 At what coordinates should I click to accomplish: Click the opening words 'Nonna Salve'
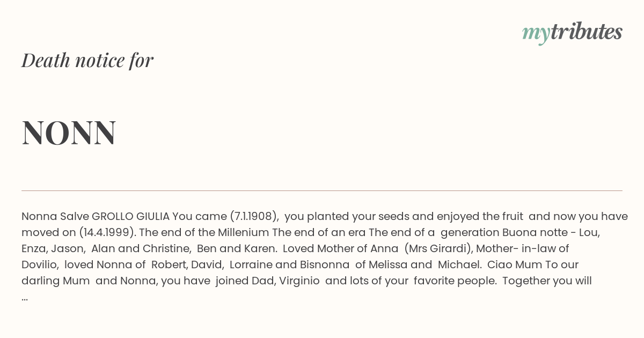(x=55, y=216)
